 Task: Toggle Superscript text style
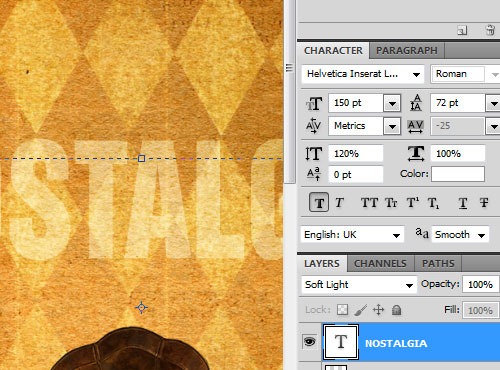point(413,202)
